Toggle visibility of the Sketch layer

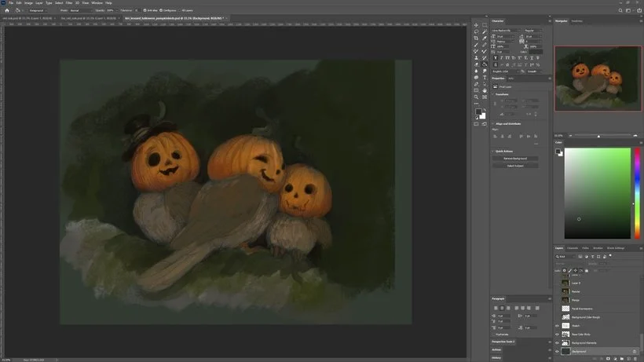click(558, 325)
